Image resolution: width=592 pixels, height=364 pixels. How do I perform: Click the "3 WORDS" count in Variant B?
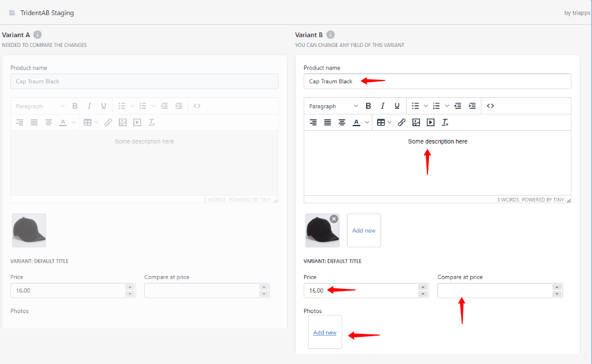pyautogui.click(x=508, y=200)
